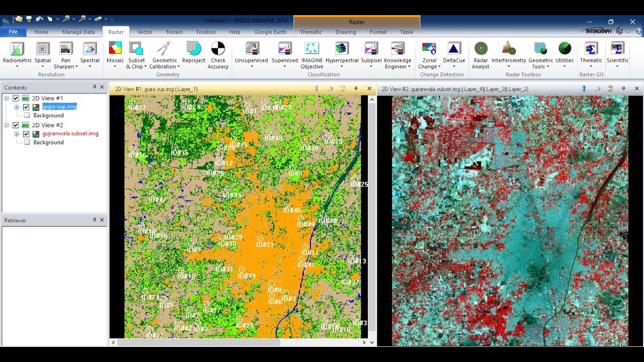This screenshot has height=362, width=644.
Task: Close the Retriever panel
Action: coord(102,220)
